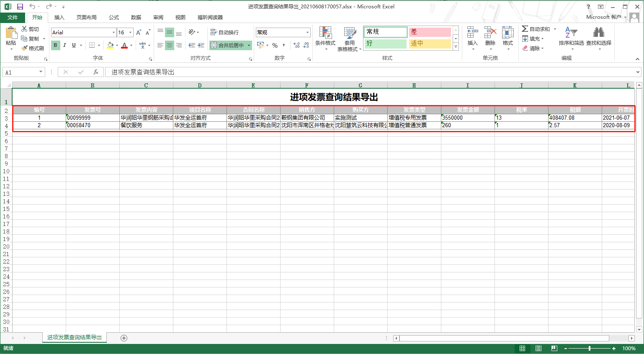Viewport: 644px width, 354px height.
Task: Click the Delete cells icon
Action: [490, 33]
